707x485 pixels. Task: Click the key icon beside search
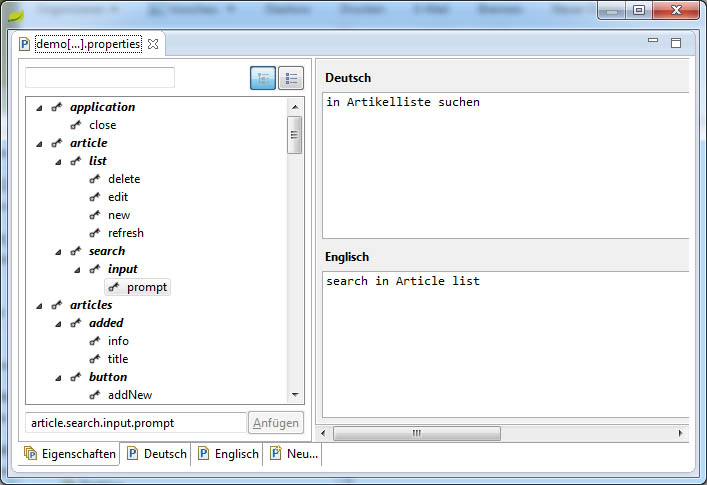[x=76, y=252]
